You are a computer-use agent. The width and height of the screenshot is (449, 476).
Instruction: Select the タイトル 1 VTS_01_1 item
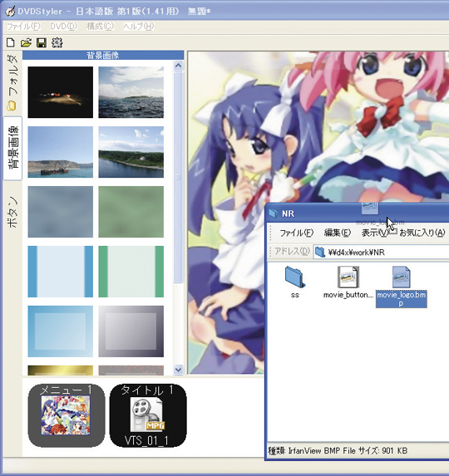point(148,415)
